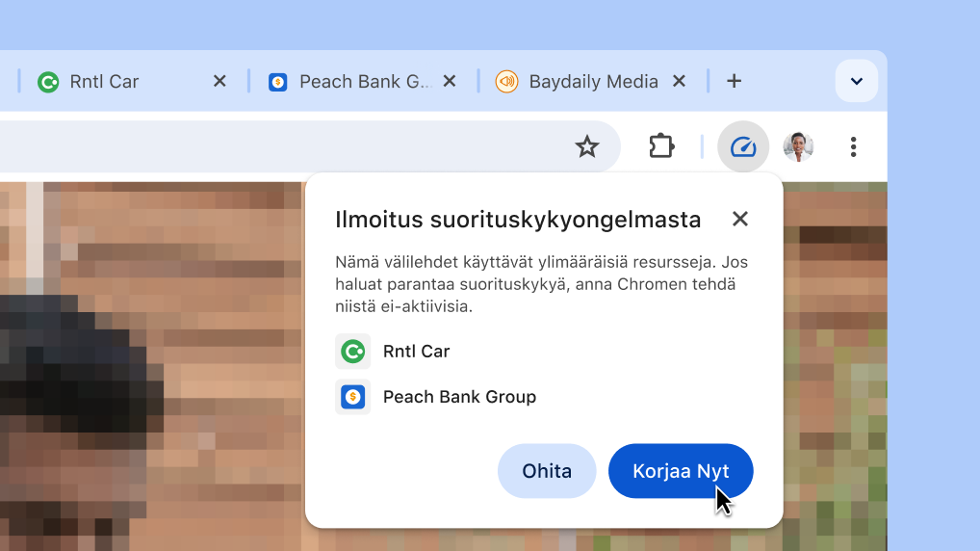Close the Rntl Car tab
980x551 pixels.
point(219,81)
